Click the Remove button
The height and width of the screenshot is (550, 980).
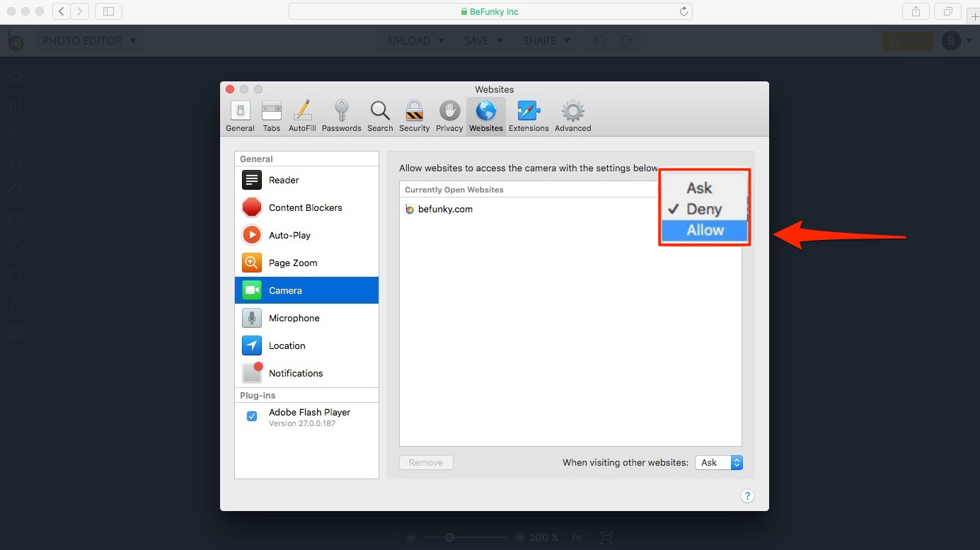coord(426,462)
